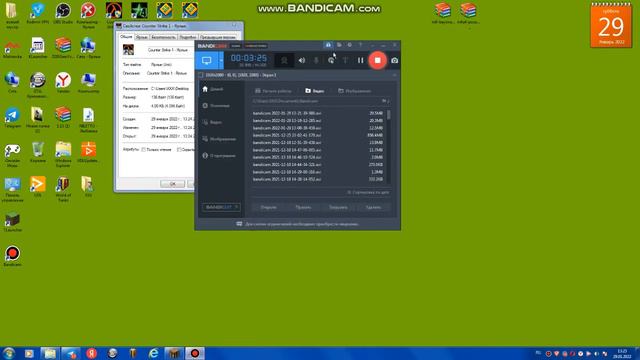Image resolution: width=640 pixels, height=360 pixels.
Task: Open the TLauncher desktop shortcut
Action: pyautogui.click(x=12, y=222)
